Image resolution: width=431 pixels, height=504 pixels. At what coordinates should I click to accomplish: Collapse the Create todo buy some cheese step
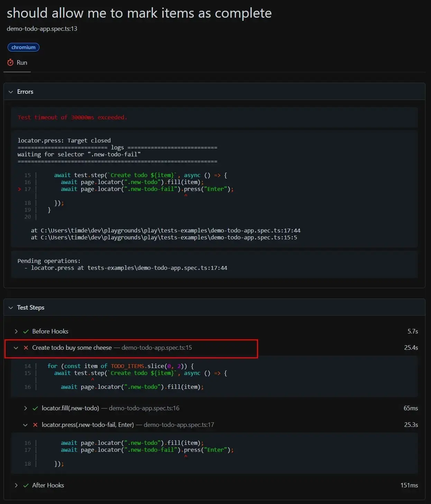click(16, 348)
